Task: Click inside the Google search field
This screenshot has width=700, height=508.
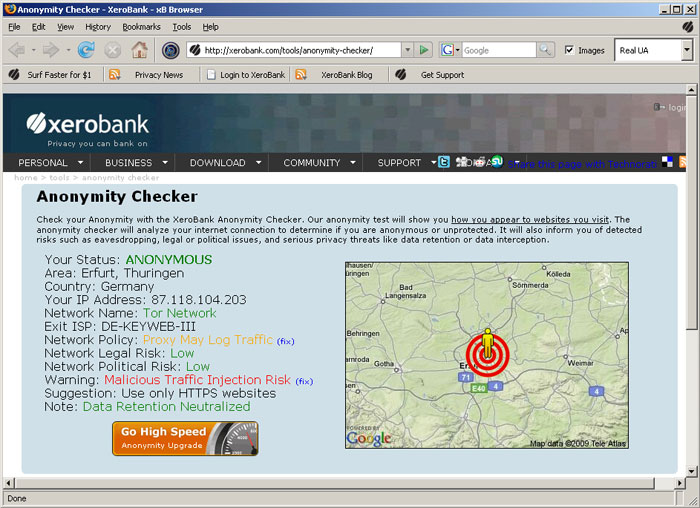Action: pyautogui.click(x=499, y=50)
